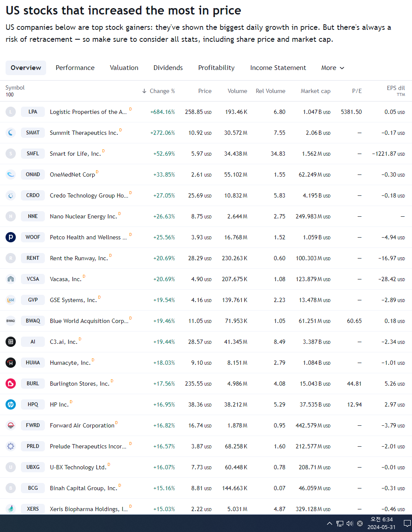Sort by Change % column header
Screen dimensions: 412x532
point(158,91)
